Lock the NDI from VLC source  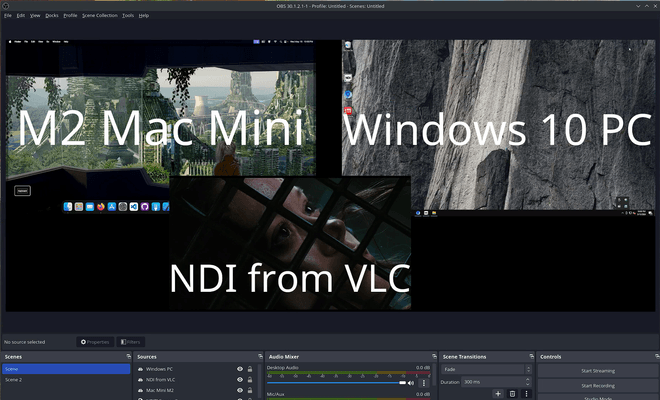click(250, 380)
